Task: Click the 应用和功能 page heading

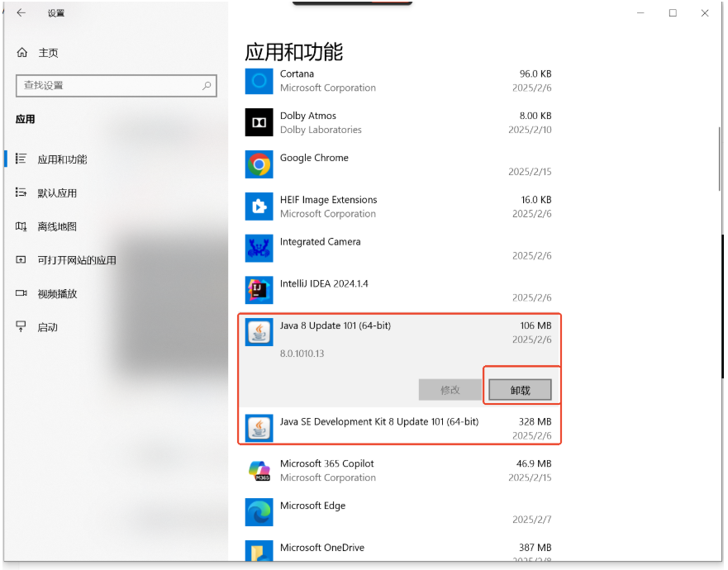Action: point(293,51)
